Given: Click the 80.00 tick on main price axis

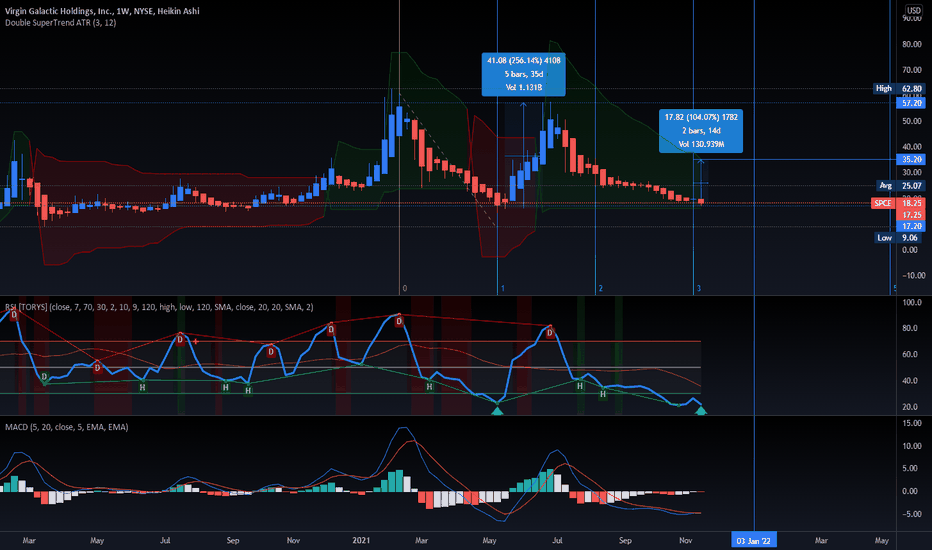Looking at the screenshot, I should tap(912, 44).
